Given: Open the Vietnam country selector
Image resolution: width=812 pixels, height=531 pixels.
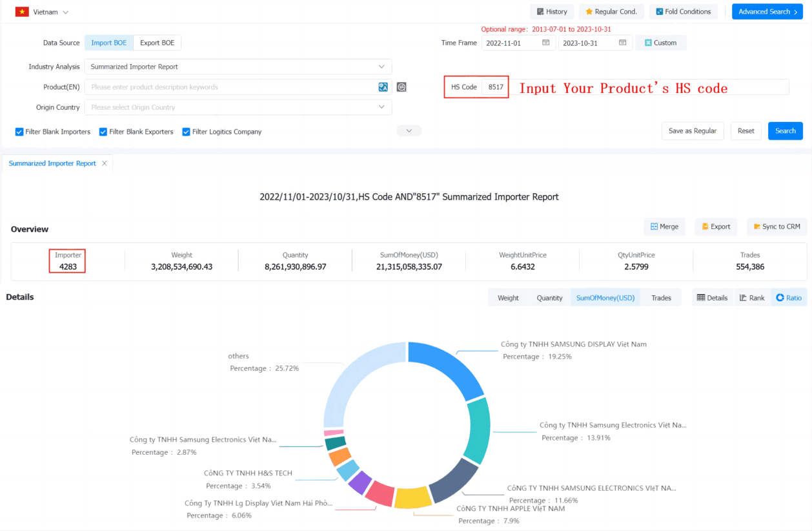Looking at the screenshot, I should click(x=43, y=12).
